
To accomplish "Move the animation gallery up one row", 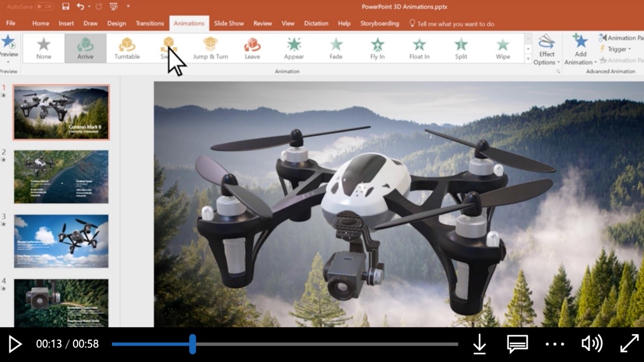I will click(x=528, y=39).
